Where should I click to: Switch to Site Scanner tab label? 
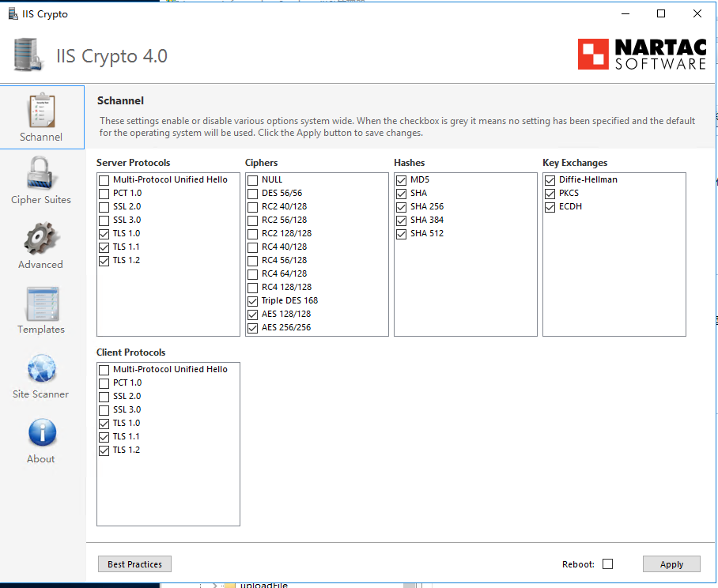point(41,394)
